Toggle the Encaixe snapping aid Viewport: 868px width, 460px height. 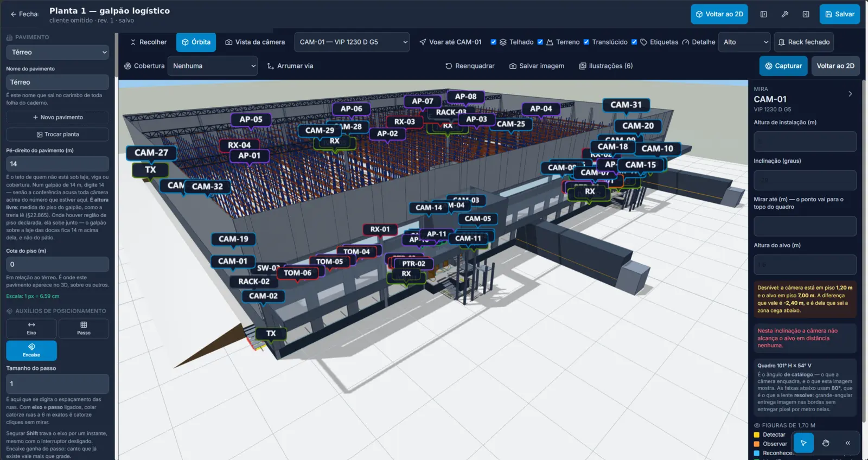(x=31, y=350)
